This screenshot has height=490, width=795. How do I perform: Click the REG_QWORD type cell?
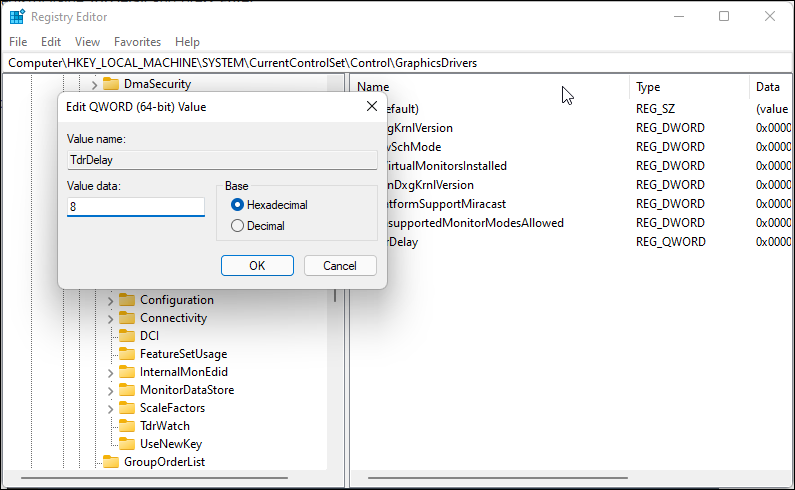670,242
